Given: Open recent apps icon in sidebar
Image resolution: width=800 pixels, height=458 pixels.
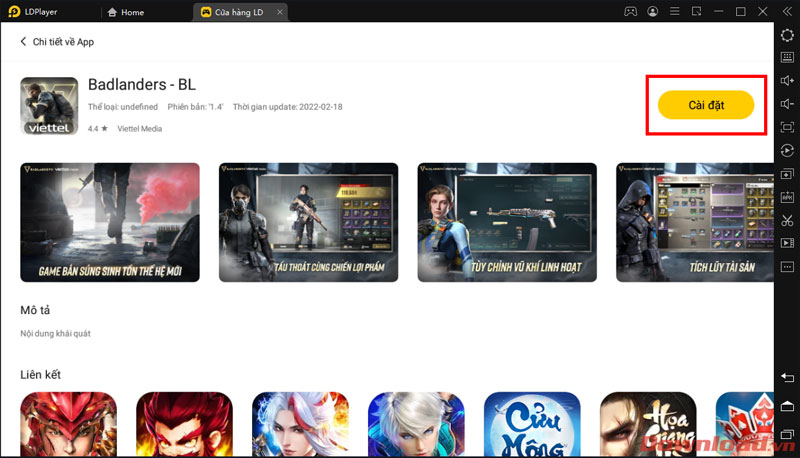Looking at the screenshot, I should click(x=787, y=435).
